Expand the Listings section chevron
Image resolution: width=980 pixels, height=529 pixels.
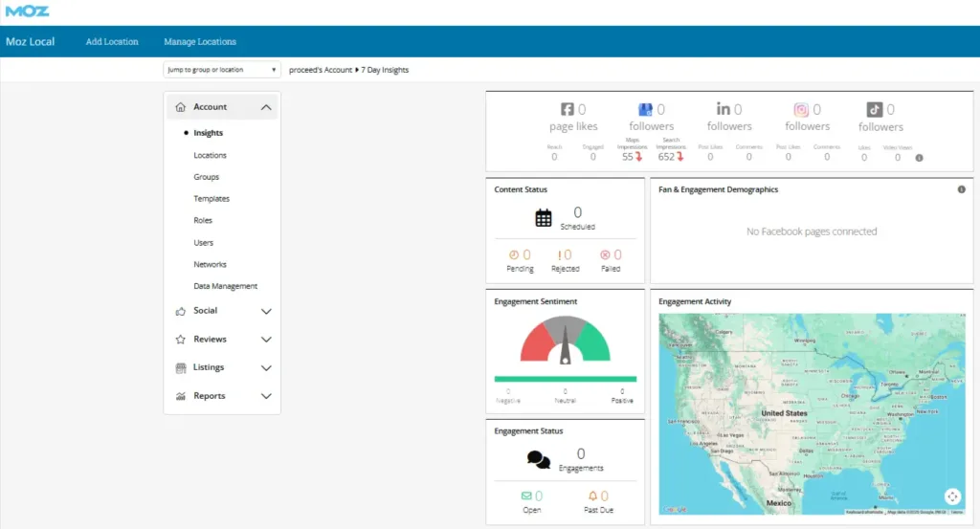[266, 368]
